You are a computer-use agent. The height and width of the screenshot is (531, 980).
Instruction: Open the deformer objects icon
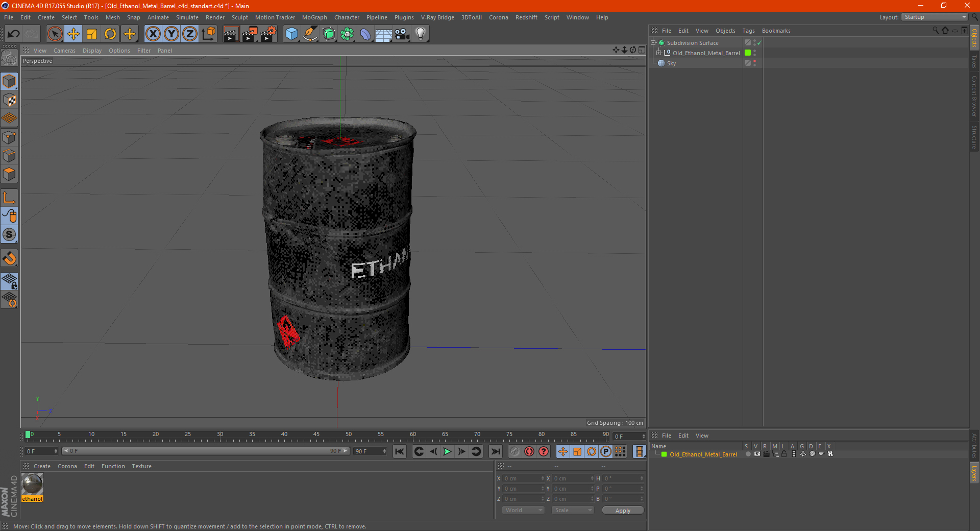pos(365,34)
